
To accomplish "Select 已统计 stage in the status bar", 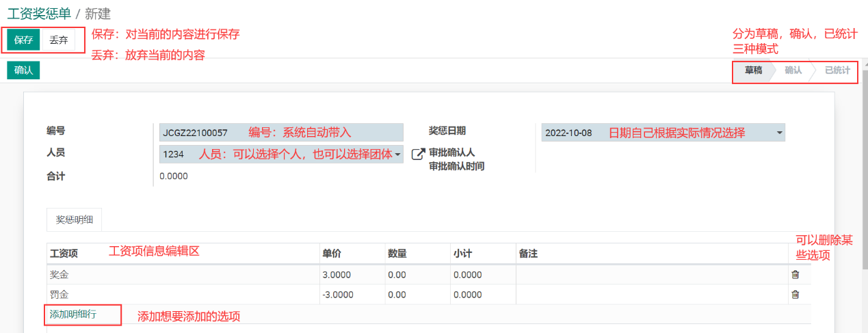I will (837, 70).
